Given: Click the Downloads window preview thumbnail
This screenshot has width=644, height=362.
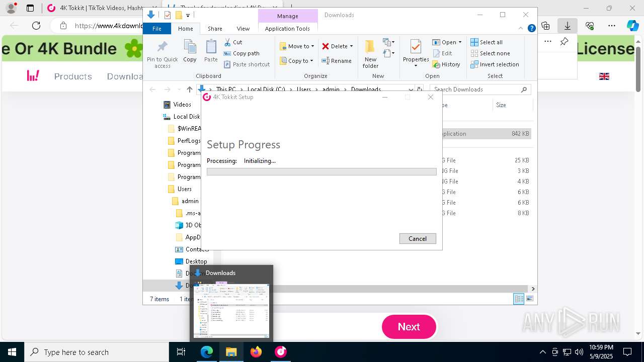Looking at the screenshot, I should [231, 309].
